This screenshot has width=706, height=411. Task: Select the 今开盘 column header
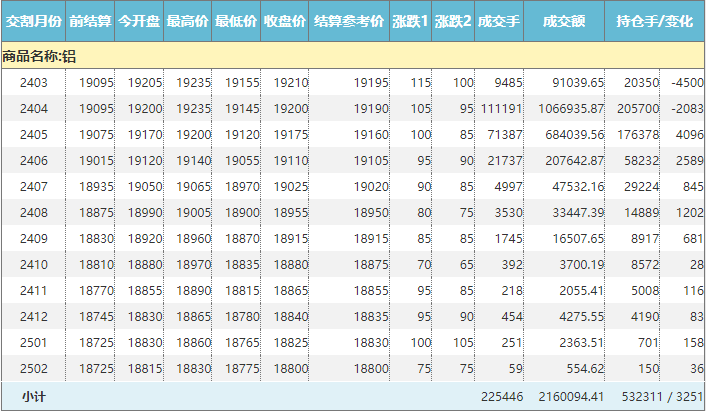coord(139,21)
